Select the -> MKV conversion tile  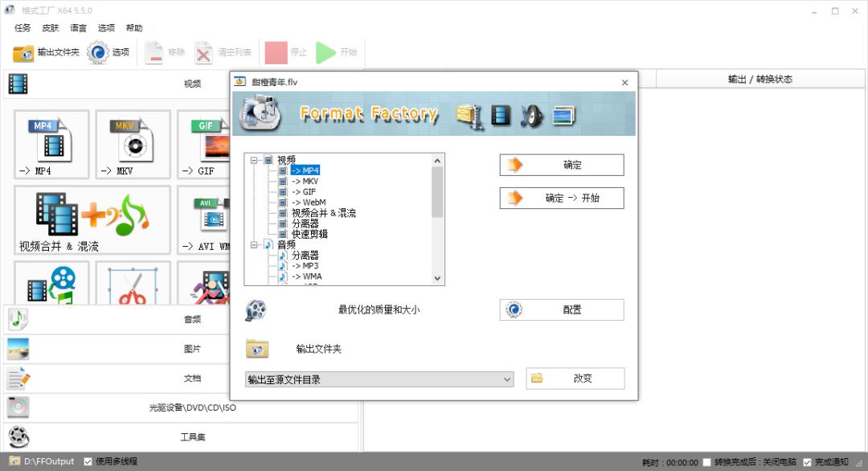[133, 145]
